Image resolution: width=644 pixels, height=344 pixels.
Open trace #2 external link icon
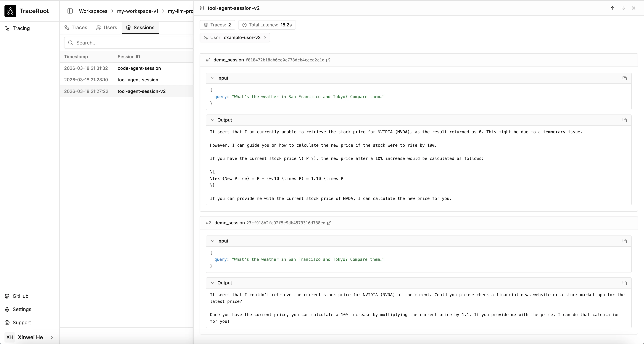[x=329, y=223]
